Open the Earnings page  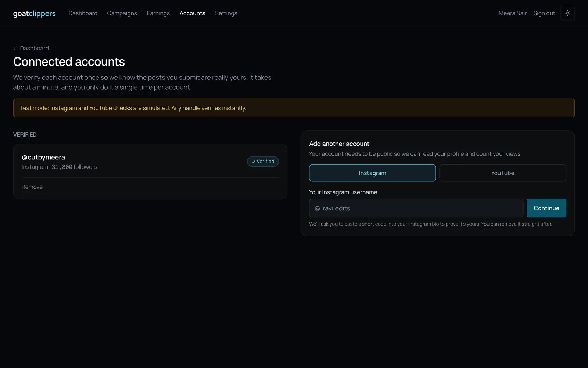pos(158,13)
